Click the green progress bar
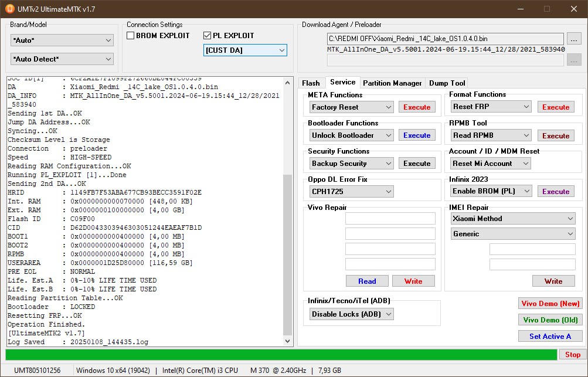Screen dimensions: 588x377 pyautogui.click(x=281, y=355)
